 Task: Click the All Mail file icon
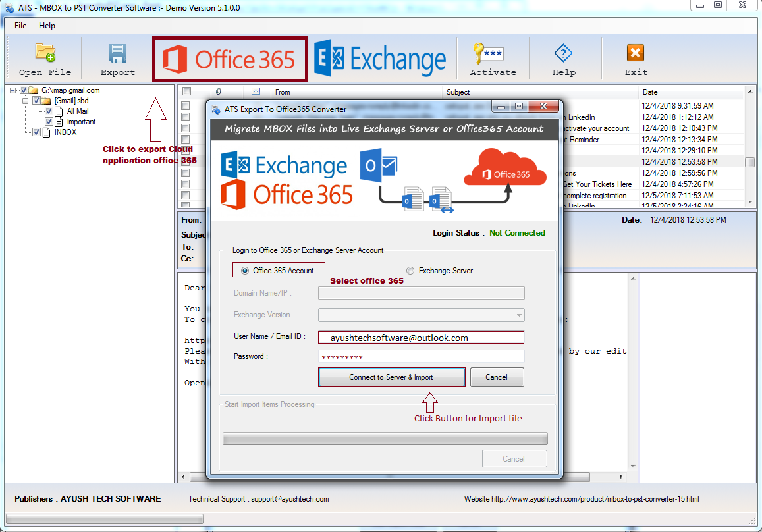click(x=59, y=111)
